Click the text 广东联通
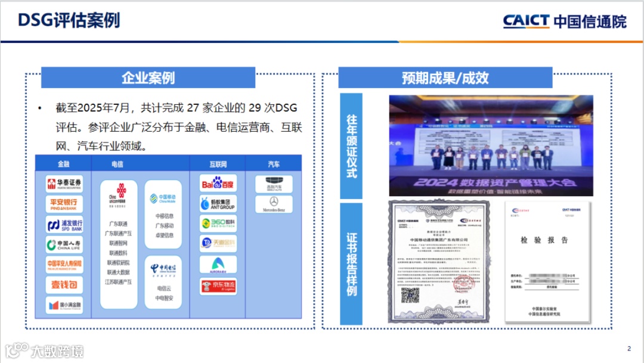 (118, 224)
